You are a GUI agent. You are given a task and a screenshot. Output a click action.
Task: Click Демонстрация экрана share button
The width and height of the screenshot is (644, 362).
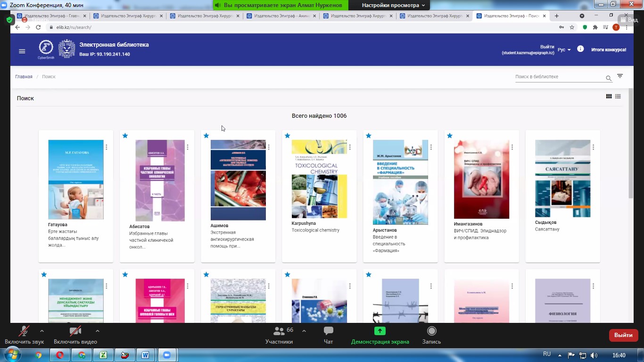(380, 335)
